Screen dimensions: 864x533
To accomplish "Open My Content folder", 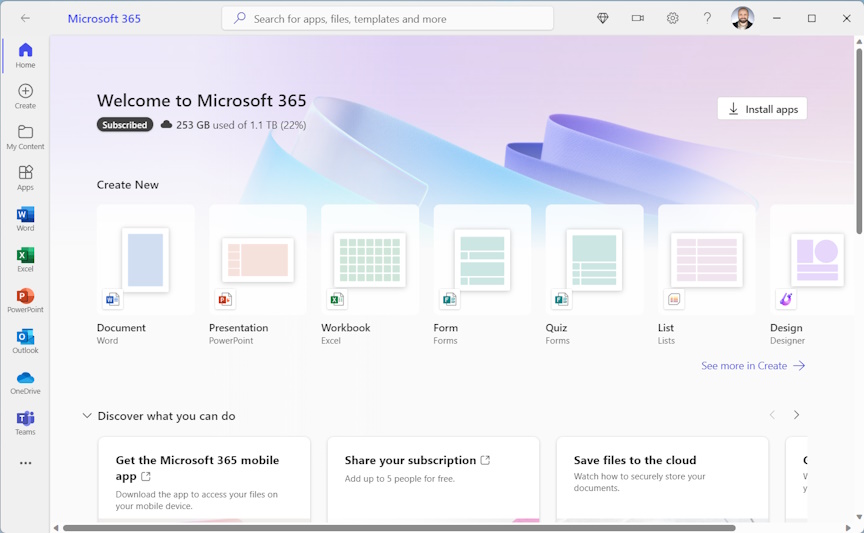I will (x=25, y=137).
